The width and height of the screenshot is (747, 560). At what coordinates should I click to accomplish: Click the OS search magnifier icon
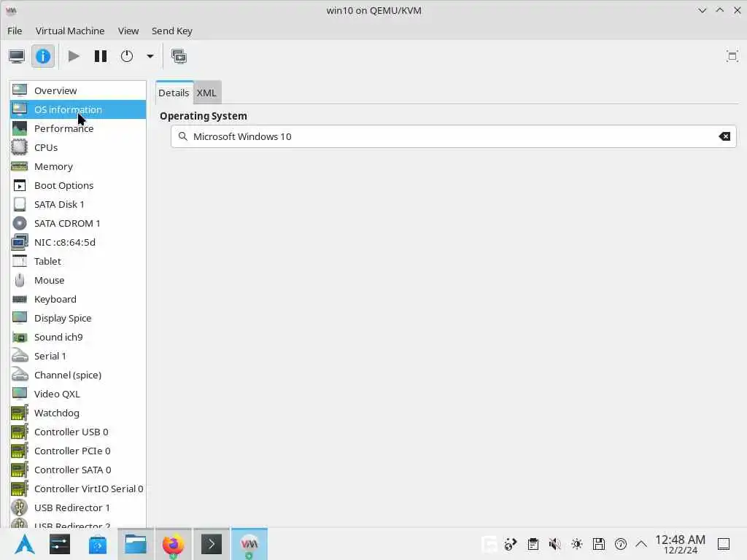click(x=183, y=136)
